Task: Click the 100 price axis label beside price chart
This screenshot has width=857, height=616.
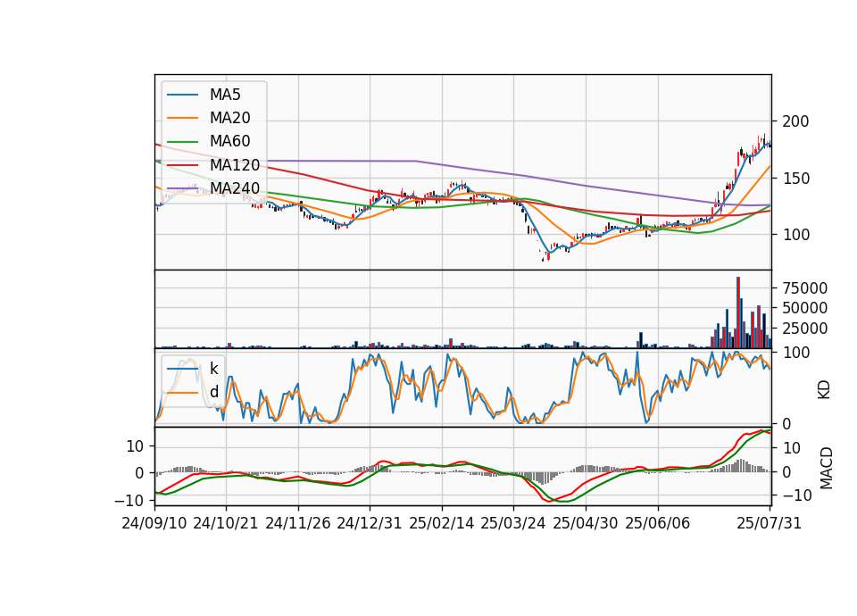Action: [x=795, y=235]
